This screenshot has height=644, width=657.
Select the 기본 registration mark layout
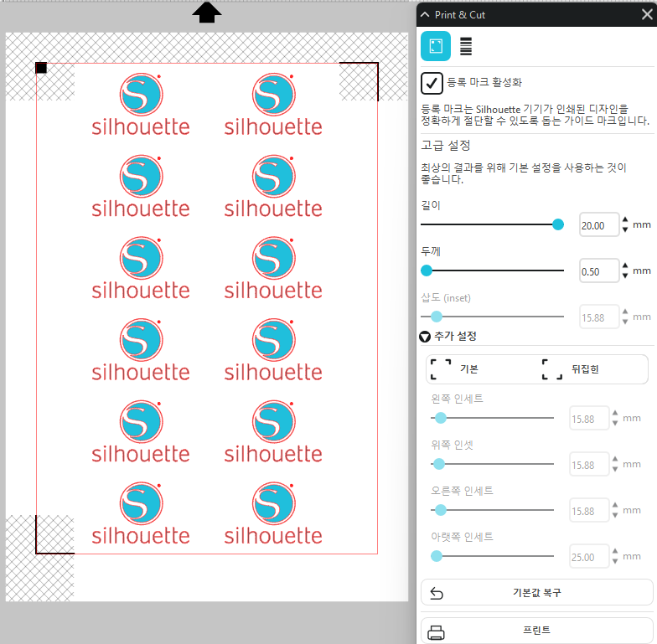point(454,369)
